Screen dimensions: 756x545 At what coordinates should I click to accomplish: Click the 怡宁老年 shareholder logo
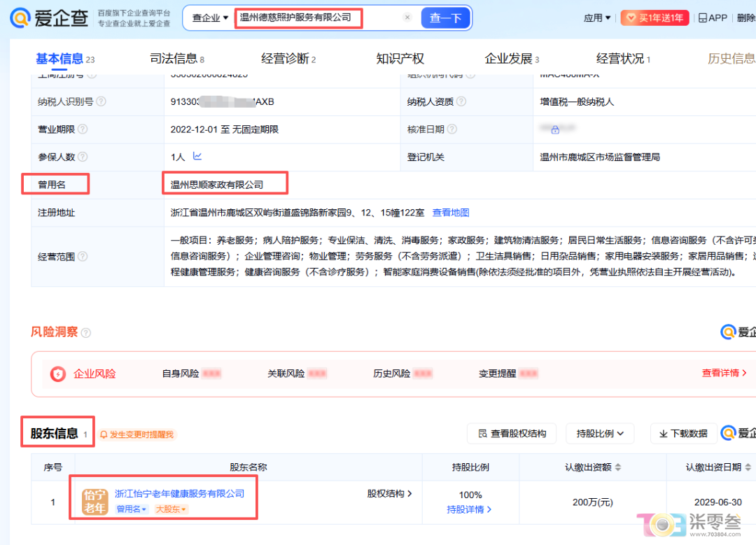click(94, 502)
